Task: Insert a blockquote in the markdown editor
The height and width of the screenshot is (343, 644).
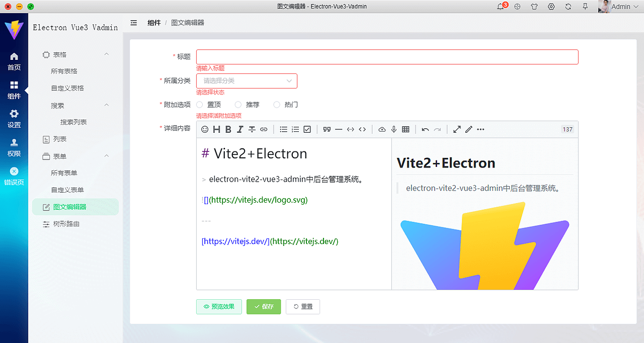Action: 327,129
